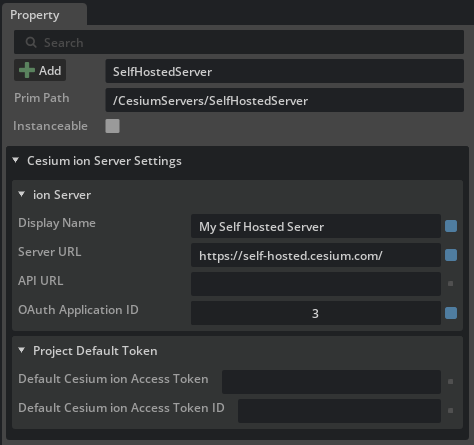Image resolution: width=474 pixels, height=445 pixels.
Task: Click grey indicator beside Default Access Token
Action: [x=451, y=382]
